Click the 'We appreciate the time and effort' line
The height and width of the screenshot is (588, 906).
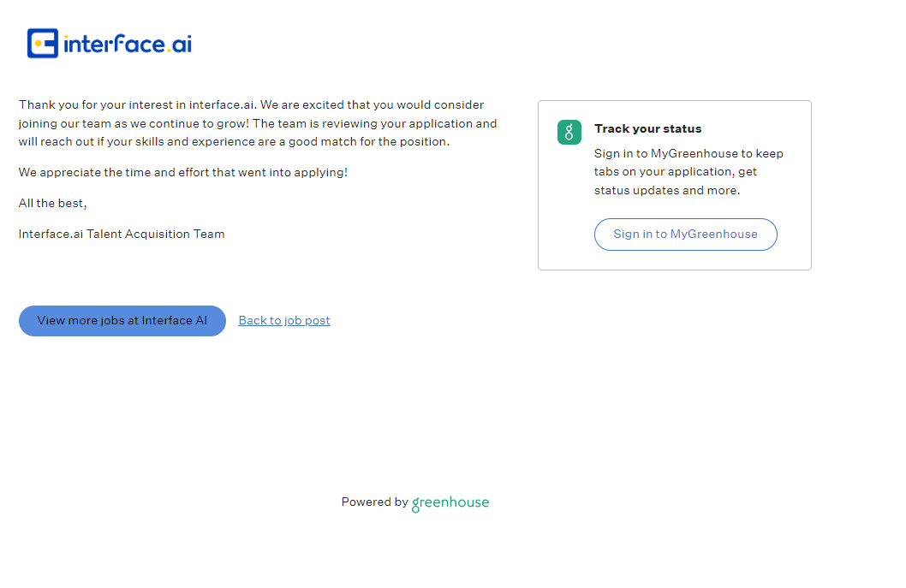[183, 173]
